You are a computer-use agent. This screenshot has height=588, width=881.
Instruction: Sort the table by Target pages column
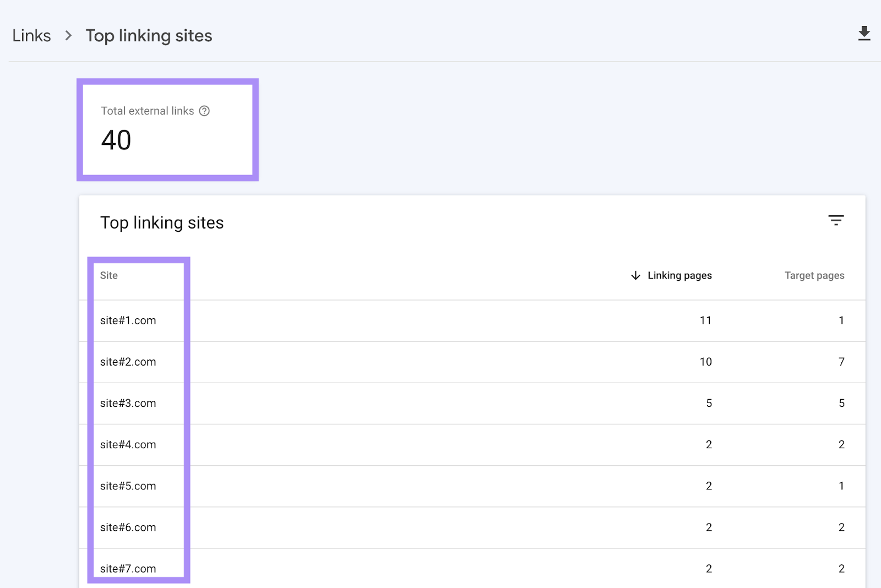[814, 275]
